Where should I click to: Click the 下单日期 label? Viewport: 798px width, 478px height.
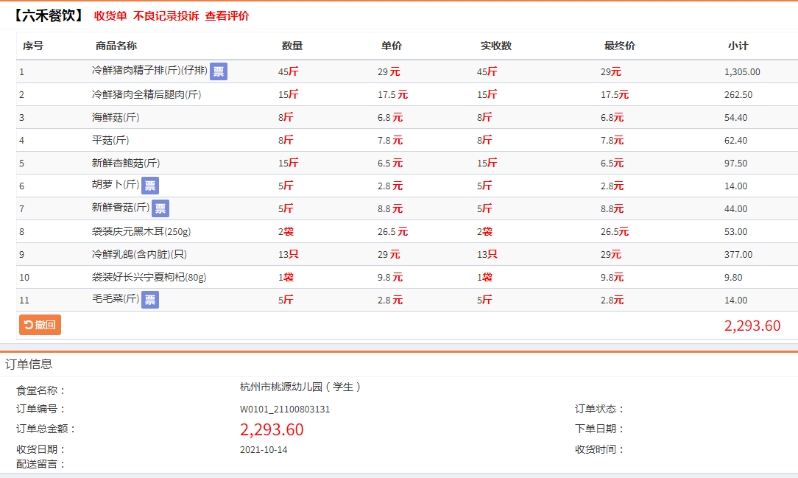pyautogui.click(x=600, y=429)
